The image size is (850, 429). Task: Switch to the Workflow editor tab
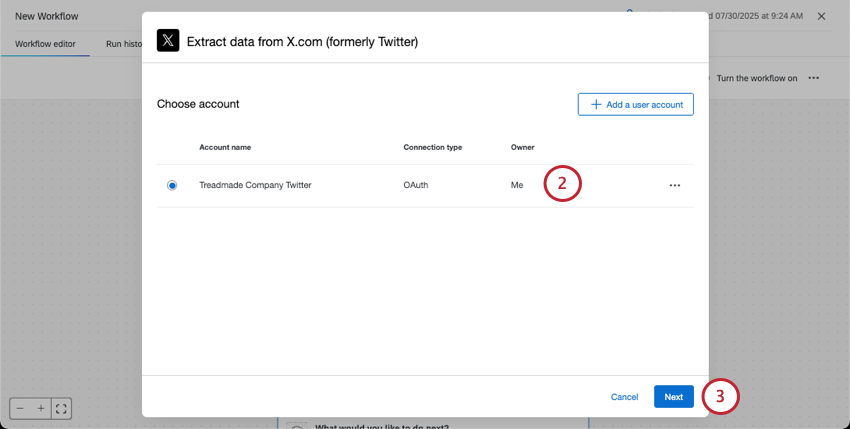(45, 44)
